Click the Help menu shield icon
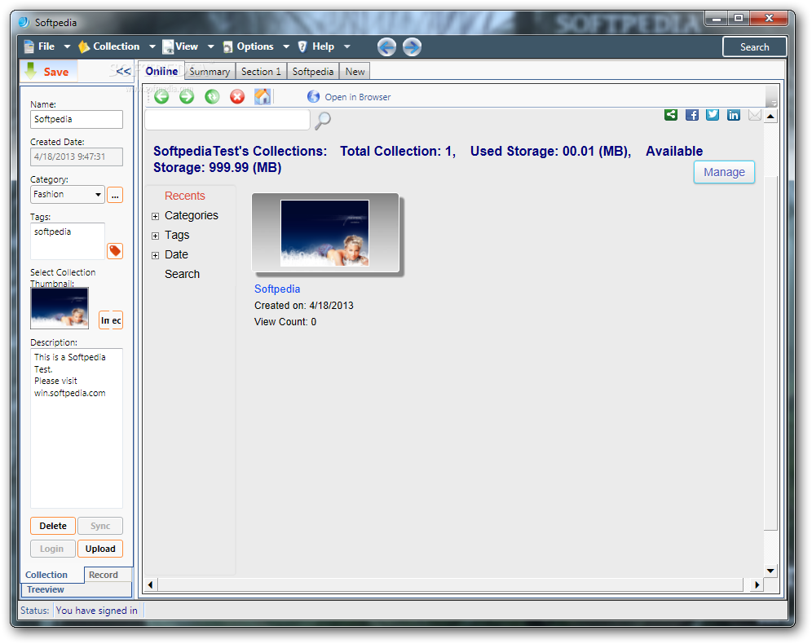 (x=302, y=46)
